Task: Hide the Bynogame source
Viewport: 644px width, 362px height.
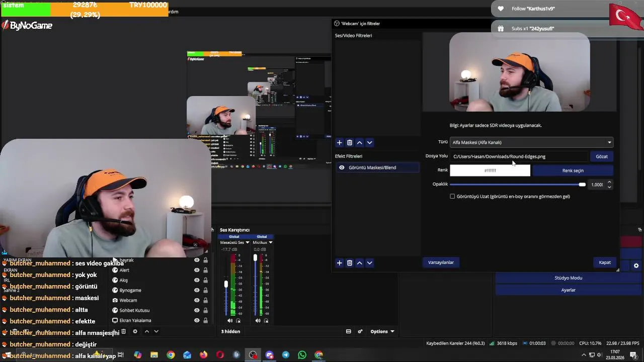Action: click(x=197, y=290)
